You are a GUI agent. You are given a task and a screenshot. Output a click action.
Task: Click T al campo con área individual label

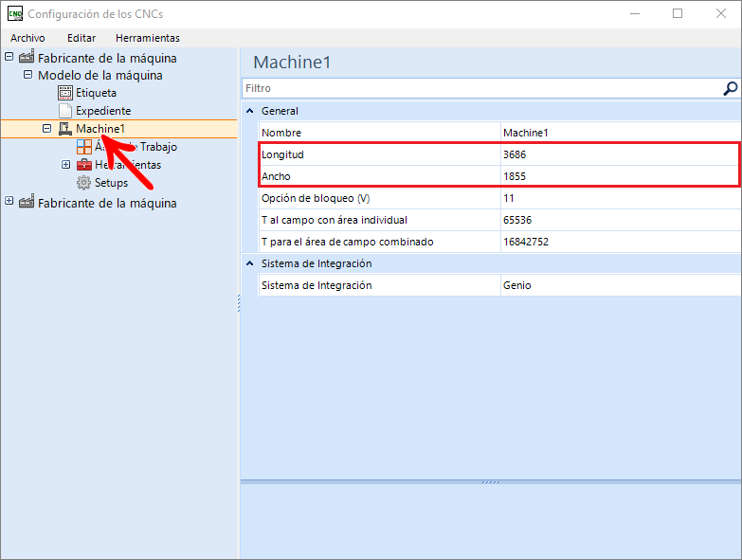(x=335, y=220)
